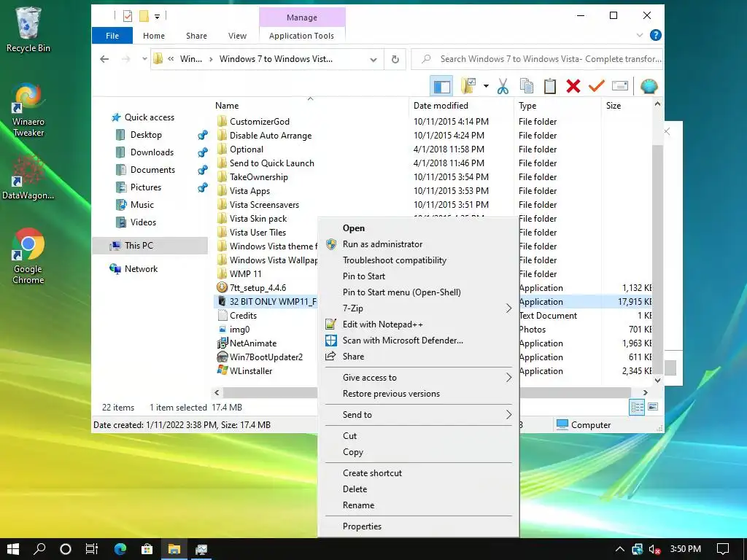Open the Application Tools tab
This screenshot has height=560, width=747.
301,36
